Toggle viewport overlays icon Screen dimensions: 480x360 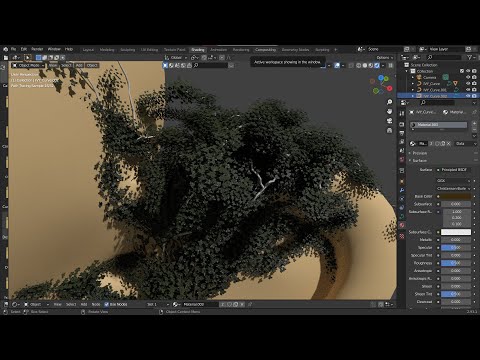(x=337, y=65)
